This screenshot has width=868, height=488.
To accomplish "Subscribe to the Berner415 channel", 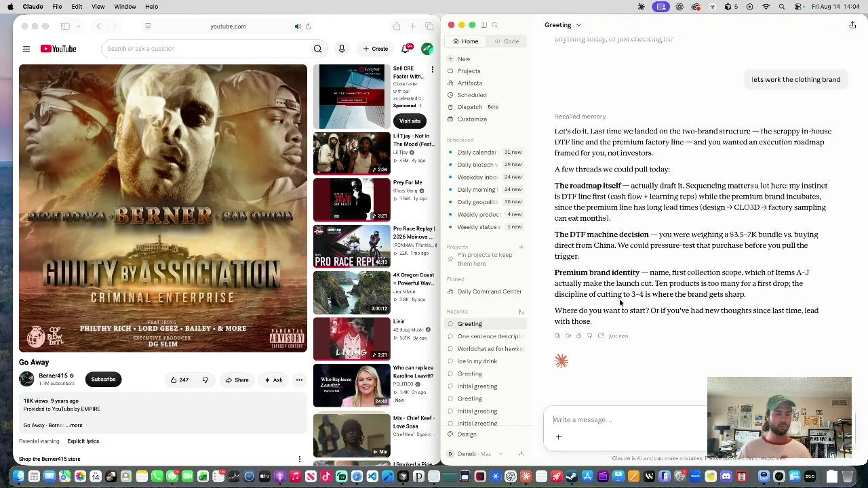I will coord(103,380).
